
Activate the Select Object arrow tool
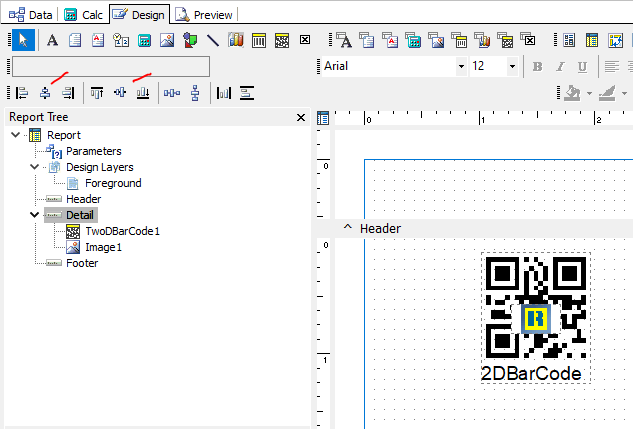point(23,40)
